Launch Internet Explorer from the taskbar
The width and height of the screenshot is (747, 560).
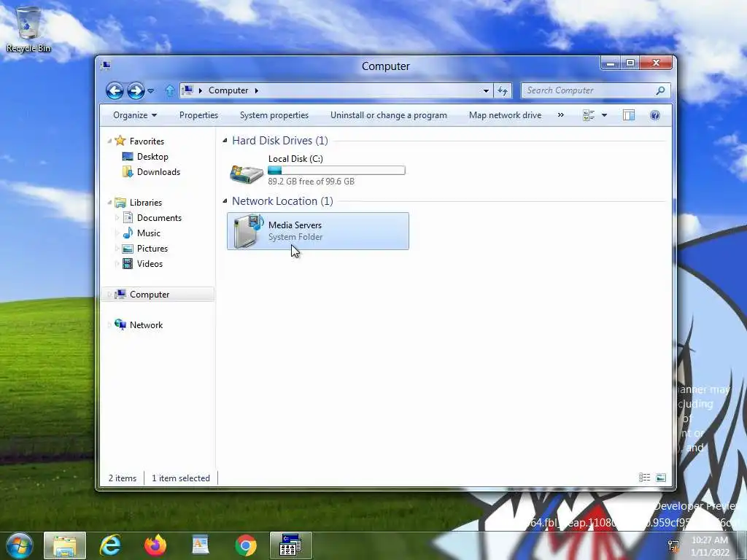[x=110, y=545]
